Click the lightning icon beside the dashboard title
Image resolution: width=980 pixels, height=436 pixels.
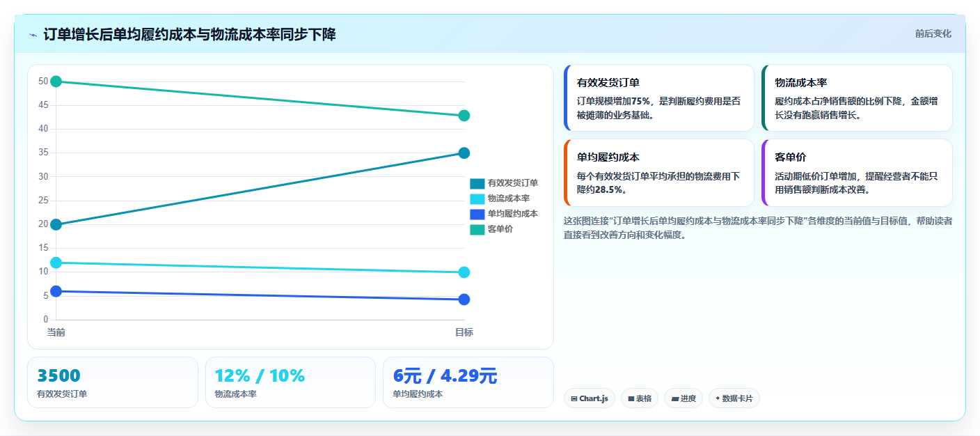point(33,35)
